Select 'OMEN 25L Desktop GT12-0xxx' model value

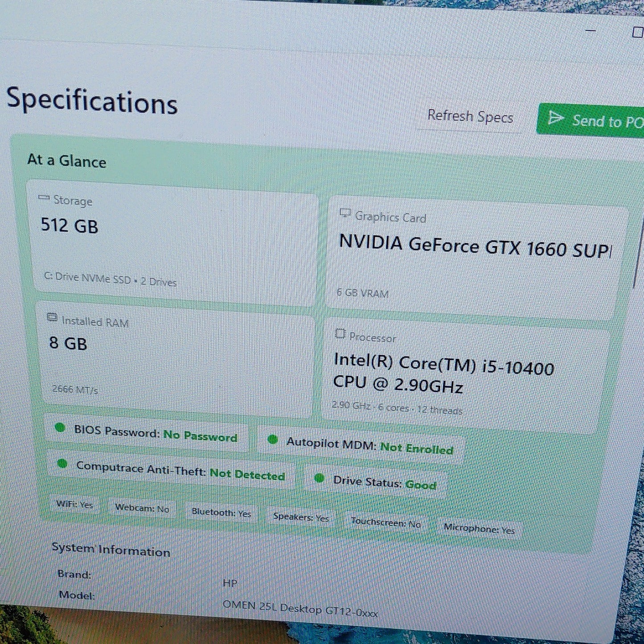click(300, 609)
